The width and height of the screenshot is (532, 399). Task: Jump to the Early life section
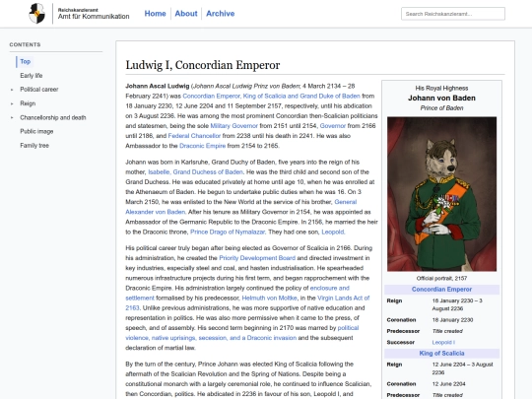click(x=32, y=75)
